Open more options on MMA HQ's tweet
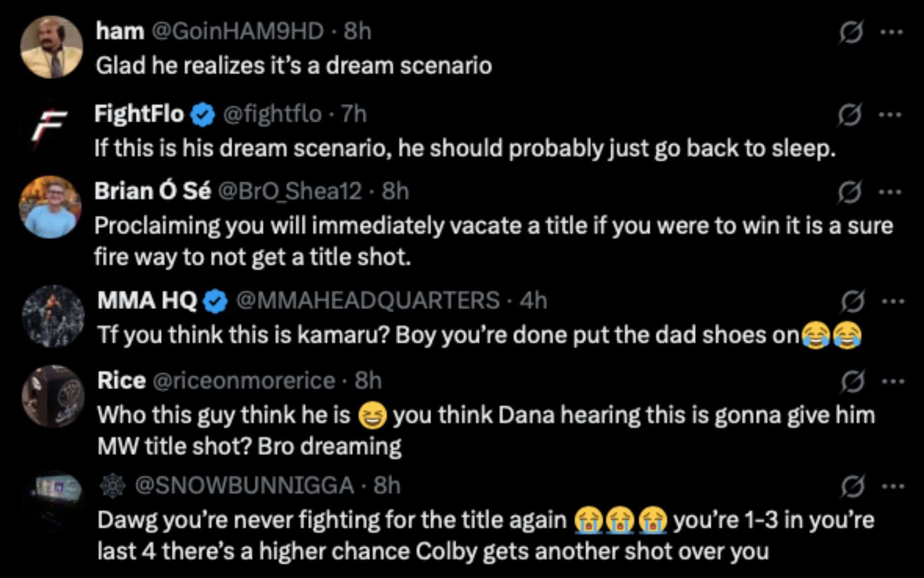This screenshot has height=578, width=924. click(x=893, y=302)
